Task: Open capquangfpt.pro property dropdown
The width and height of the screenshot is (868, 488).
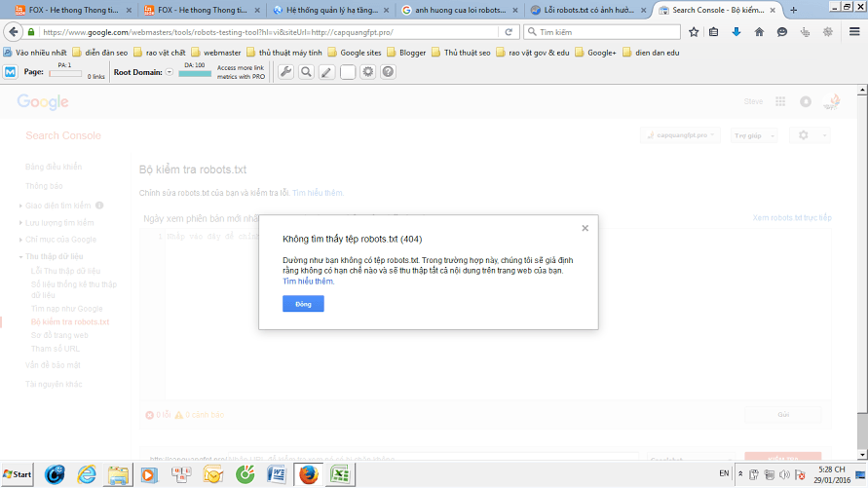Action: (680, 135)
